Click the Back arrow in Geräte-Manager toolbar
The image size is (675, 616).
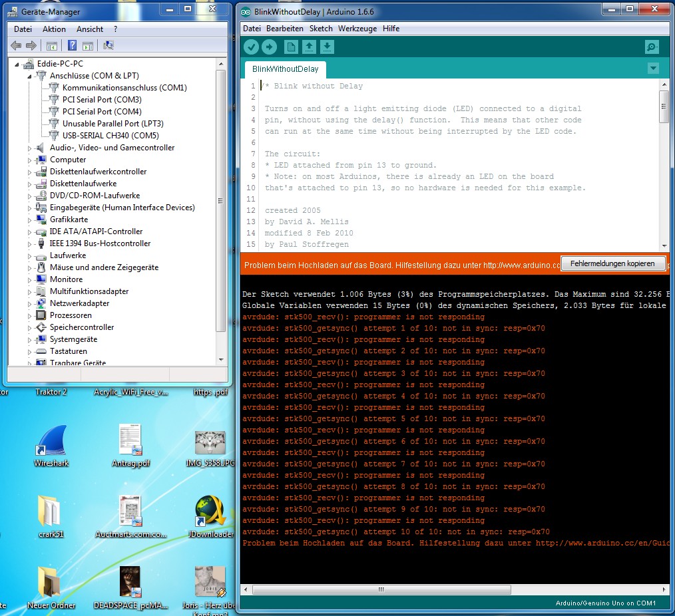coord(17,45)
